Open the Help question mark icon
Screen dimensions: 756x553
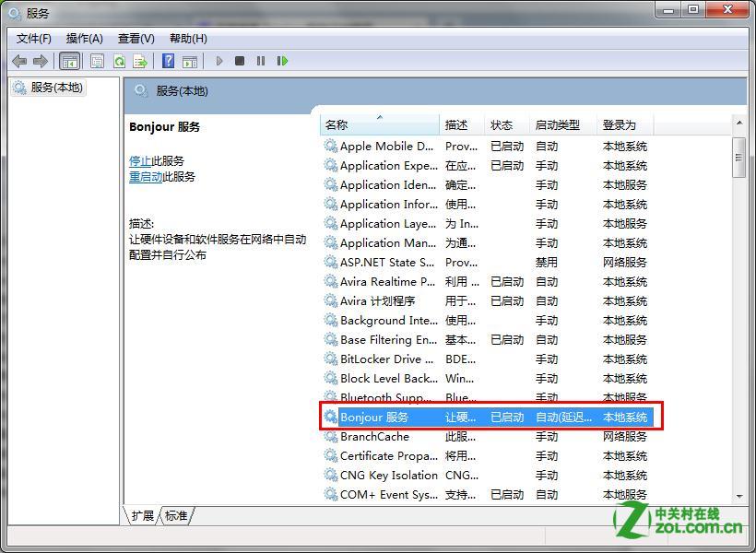(169, 61)
